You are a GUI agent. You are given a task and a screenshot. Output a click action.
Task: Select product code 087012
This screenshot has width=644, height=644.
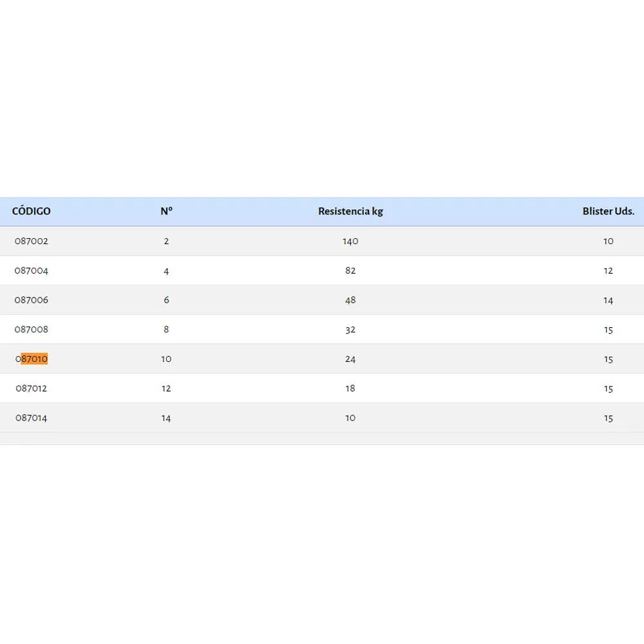coord(32,388)
